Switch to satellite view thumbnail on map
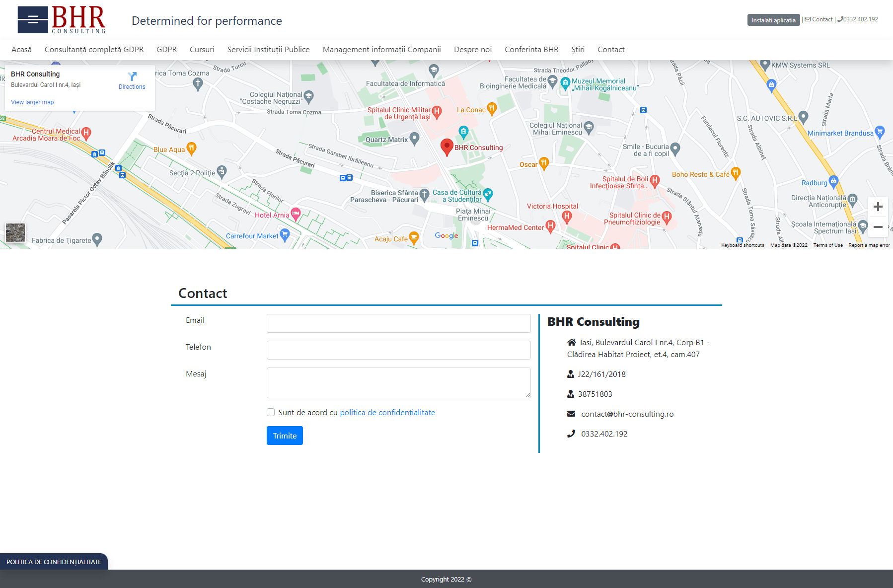The height and width of the screenshot is (588, 893). coord(15,233)
